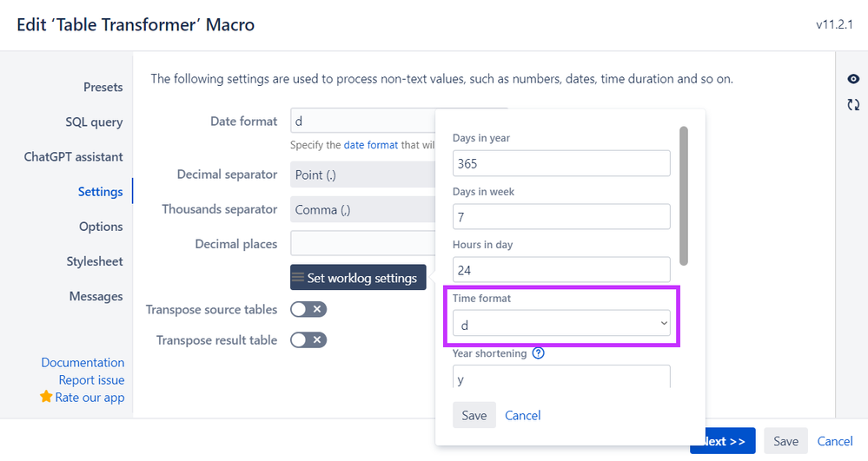Viewport: 868px width, 461px height.
Task: Click Cancel in the worklog popup
Action: [523, 415]
